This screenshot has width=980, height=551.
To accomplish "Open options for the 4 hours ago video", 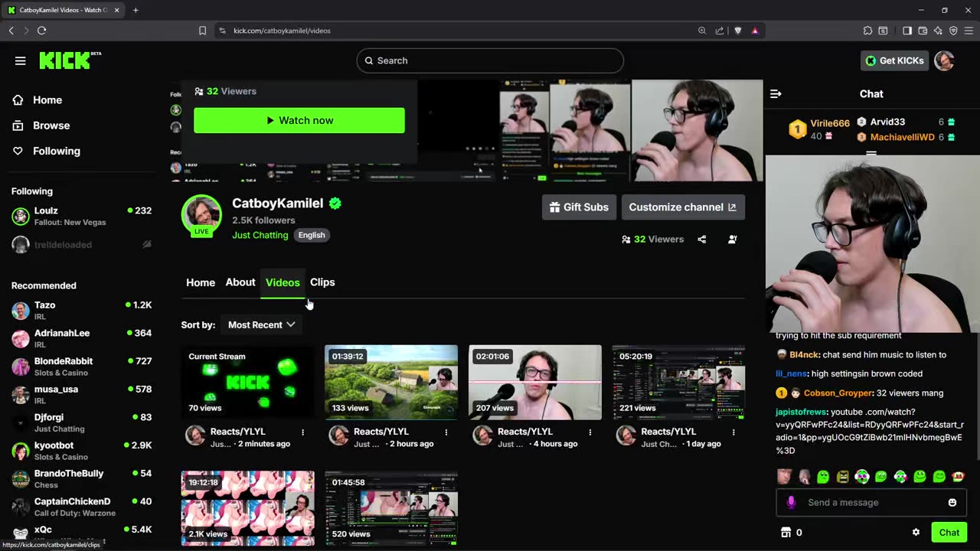I will pos(590,432).
